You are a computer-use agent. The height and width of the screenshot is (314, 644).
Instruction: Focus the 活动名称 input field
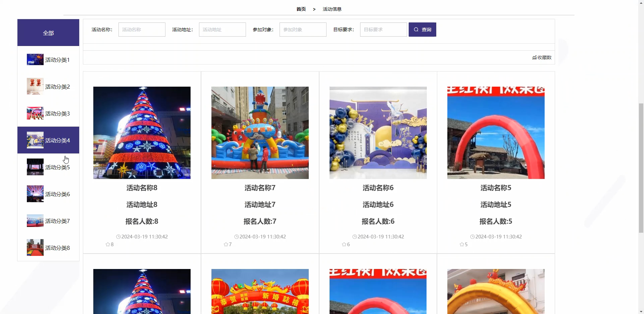[x=142, y=30]
